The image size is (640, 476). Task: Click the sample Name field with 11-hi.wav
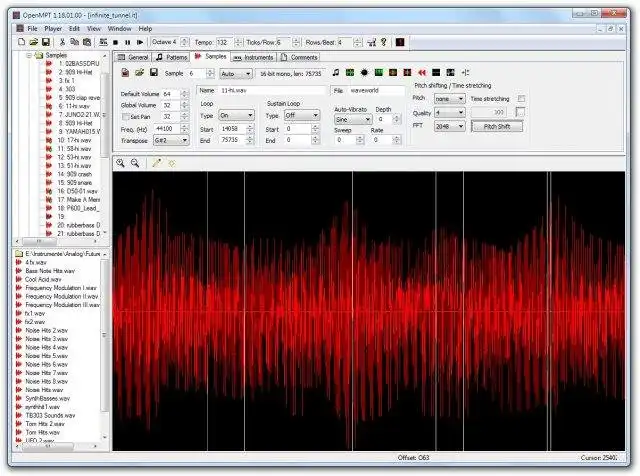point(272,90)
